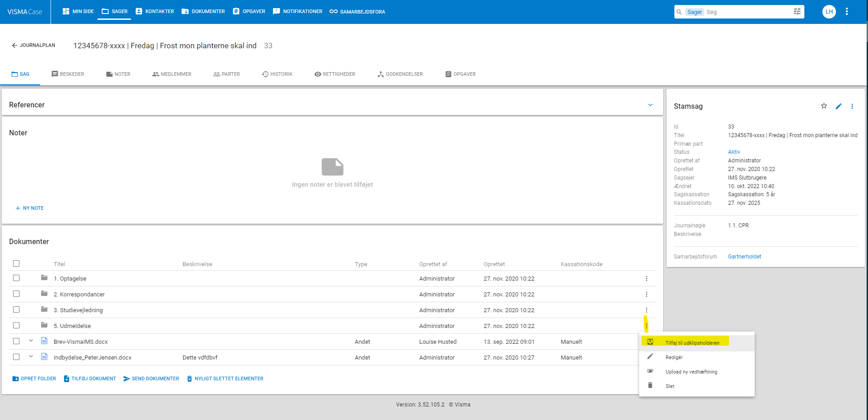Switch to the Historik tab

(x=277, y=74)
